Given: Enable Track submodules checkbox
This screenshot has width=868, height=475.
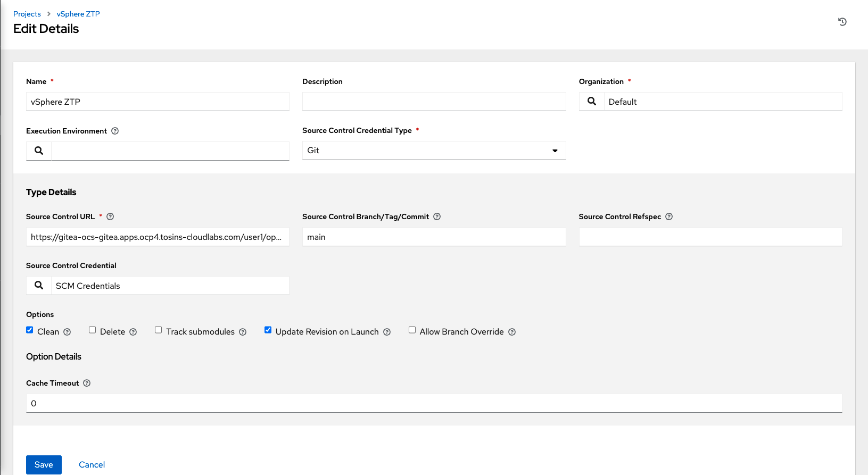Looking at the screenshot, I should (x=159, y=330).
